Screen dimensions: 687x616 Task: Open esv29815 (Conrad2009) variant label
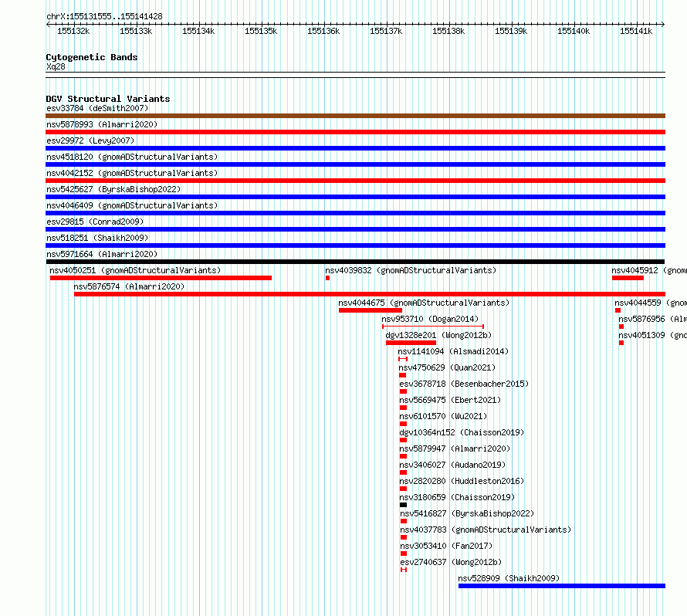tap(95, 222)
